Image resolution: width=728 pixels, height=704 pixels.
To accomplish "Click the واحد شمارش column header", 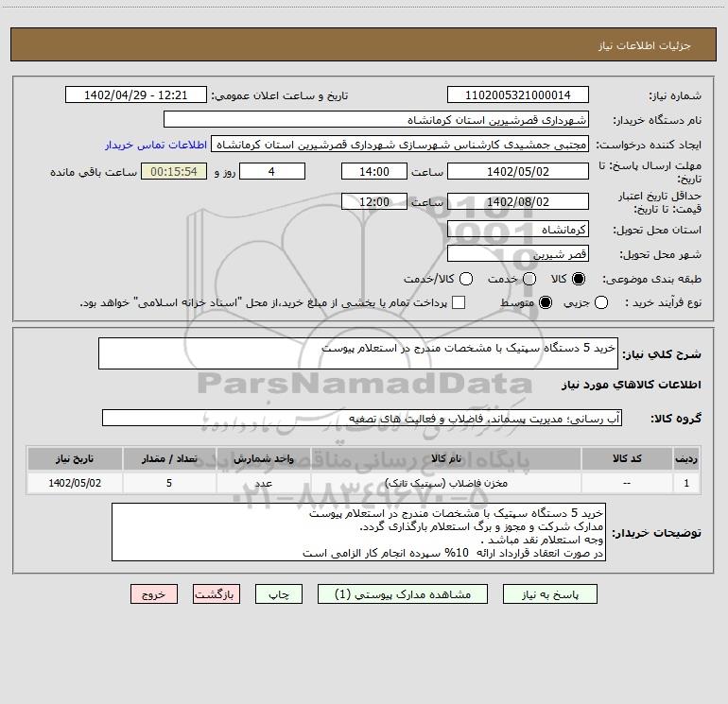I will [263, 458].
